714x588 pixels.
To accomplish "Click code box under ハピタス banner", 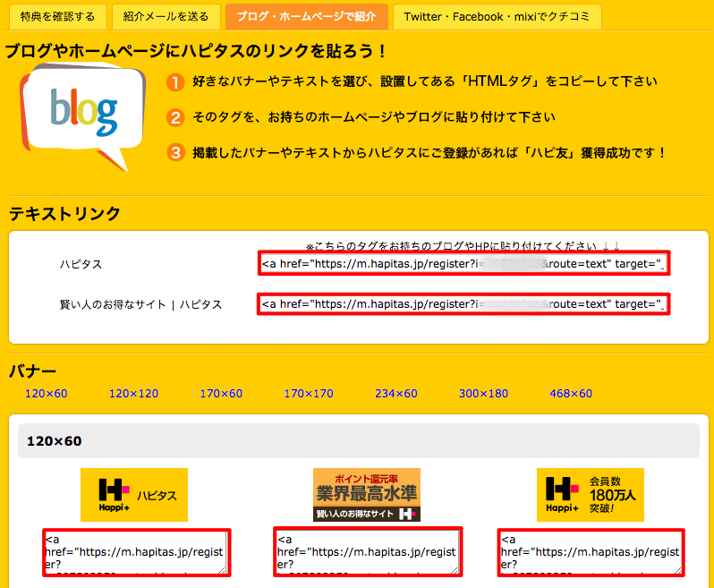I will (x=137, y=552).
